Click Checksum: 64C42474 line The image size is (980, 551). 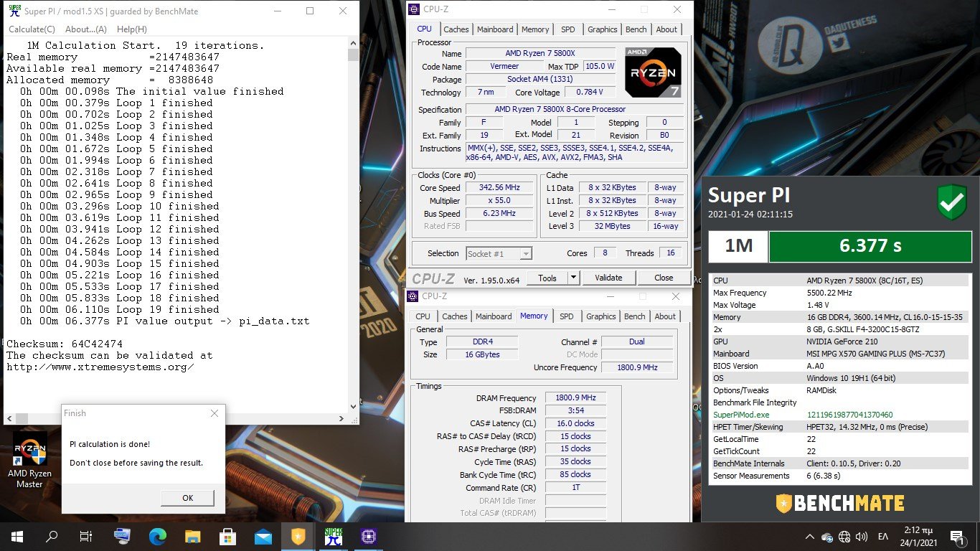click(65, 344)
